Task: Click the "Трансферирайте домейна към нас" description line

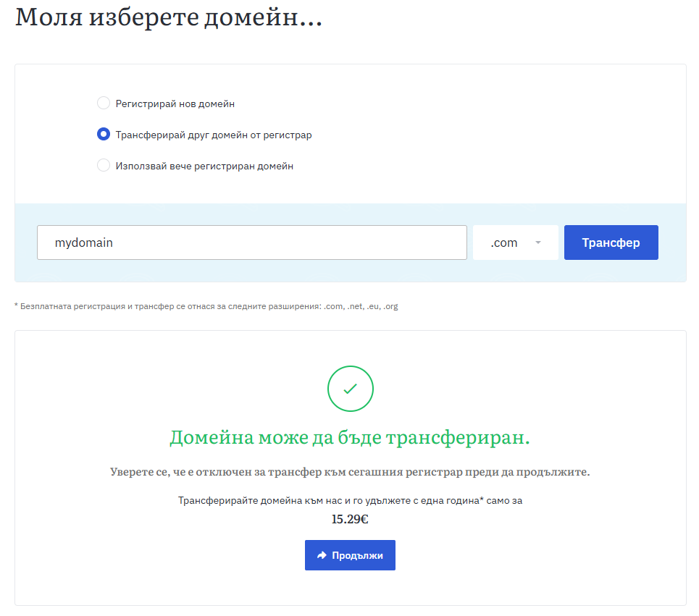Action: [x=350, y=500]
